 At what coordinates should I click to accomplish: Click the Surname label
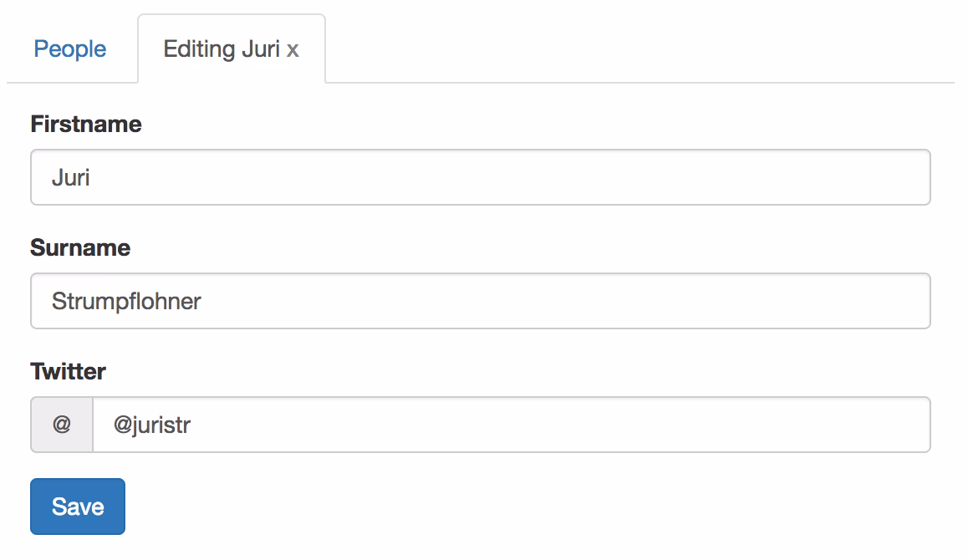[80, 248]
